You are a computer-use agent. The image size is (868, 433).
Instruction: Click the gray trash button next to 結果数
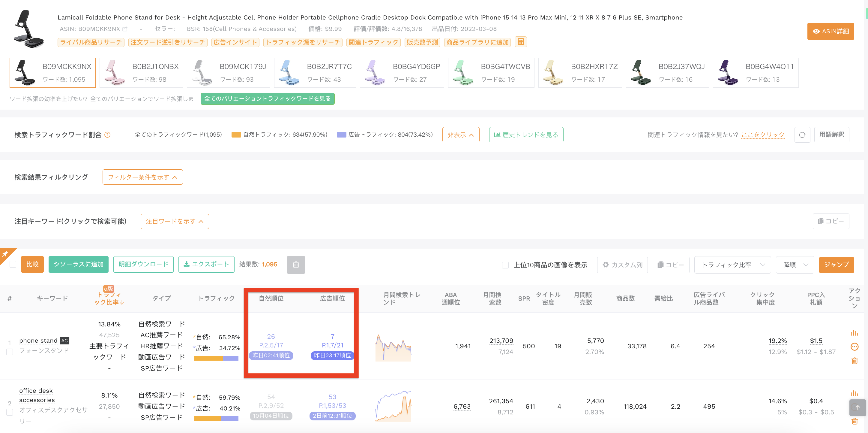296,265
